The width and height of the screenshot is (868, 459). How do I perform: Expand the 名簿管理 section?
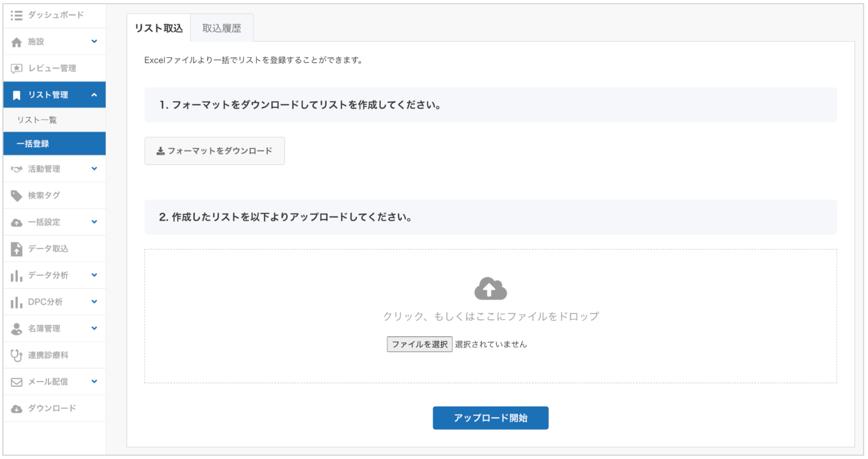94,328
